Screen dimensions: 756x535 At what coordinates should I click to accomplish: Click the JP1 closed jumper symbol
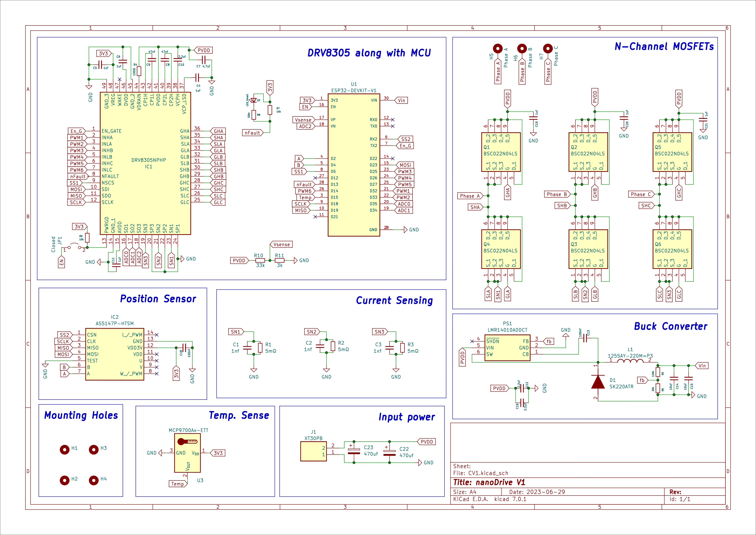point(74,246)
